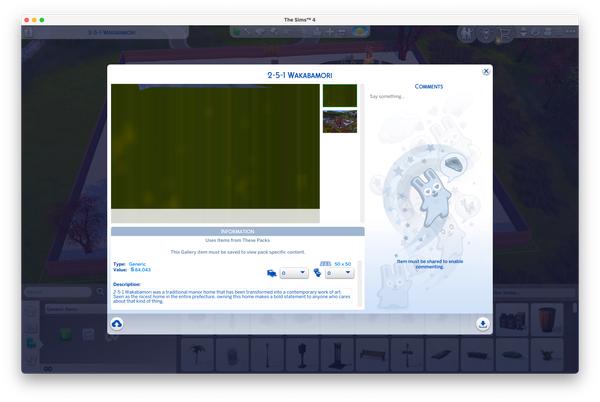Pick the park bench catalog item
Viewport: 600px width, 402px height.
(372, 355)
